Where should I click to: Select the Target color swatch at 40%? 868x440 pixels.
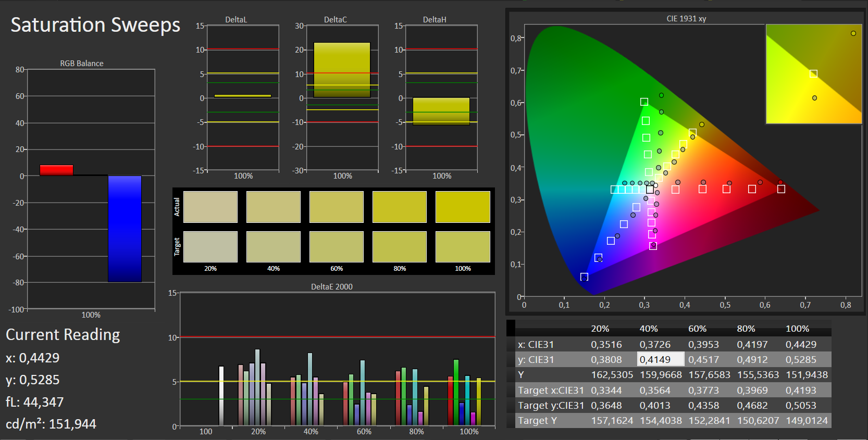(274, 247)
